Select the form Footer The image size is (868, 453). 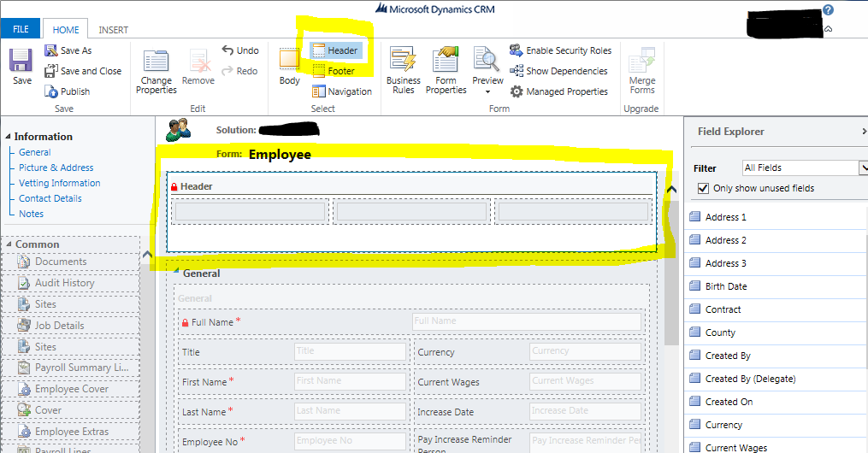tap(334, 71)
